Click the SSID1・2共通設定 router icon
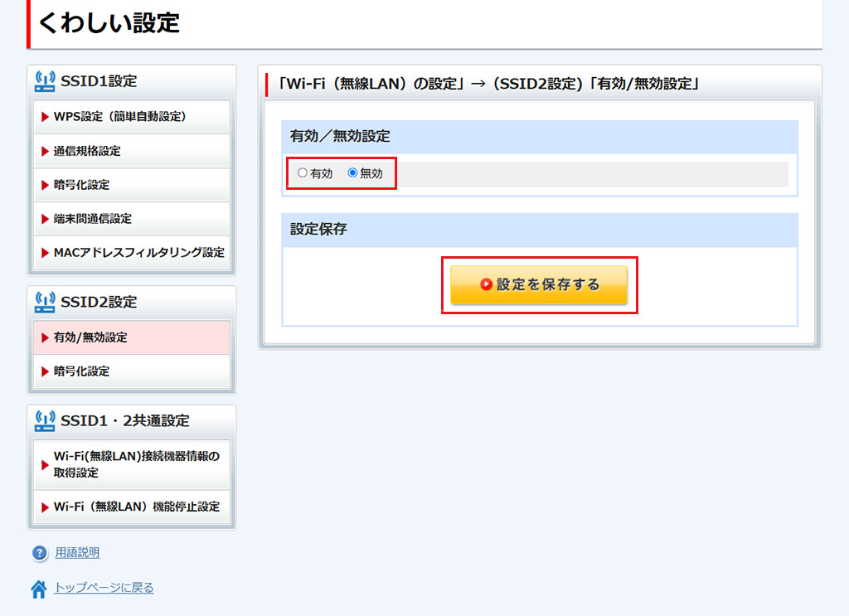Screen dimensions: 849x616 tap(45, 420)
